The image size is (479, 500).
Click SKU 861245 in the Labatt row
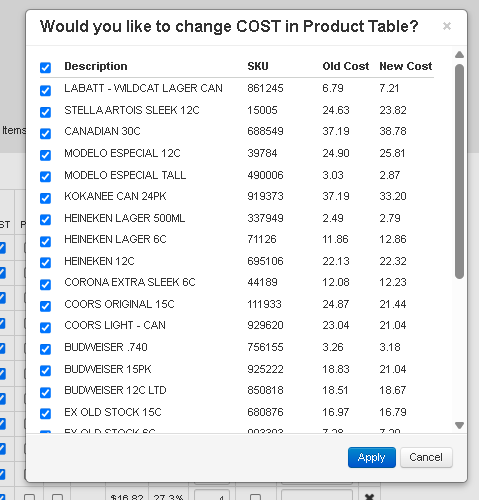pos(265,88)
